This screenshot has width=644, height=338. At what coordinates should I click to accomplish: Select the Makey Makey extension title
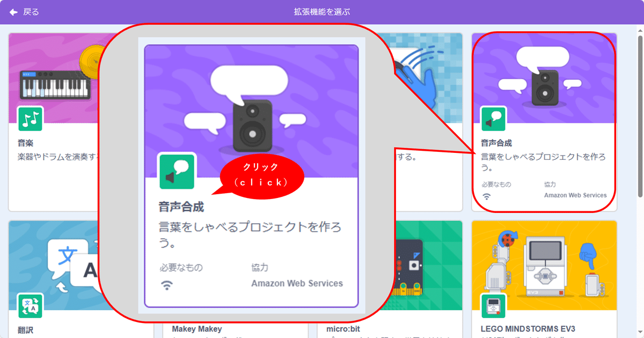197,328
